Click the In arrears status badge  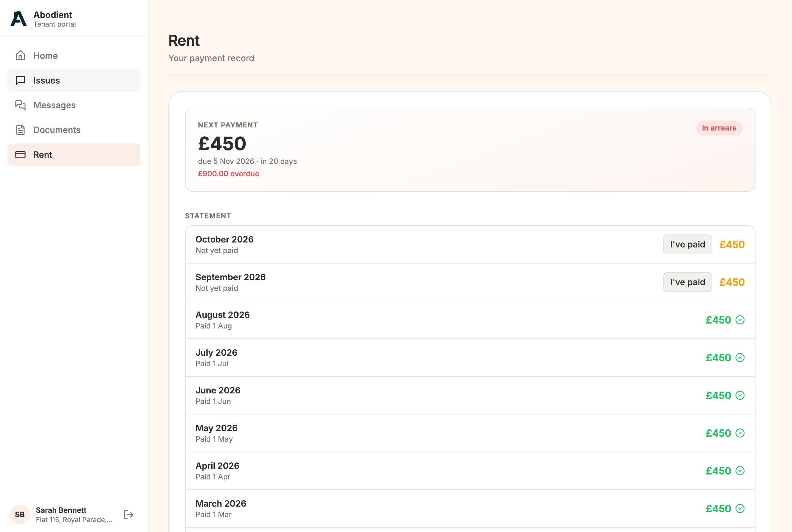718,128
